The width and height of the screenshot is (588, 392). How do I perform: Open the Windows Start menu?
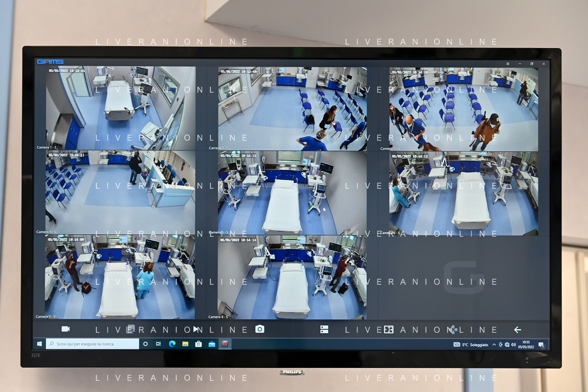(40, 344)
